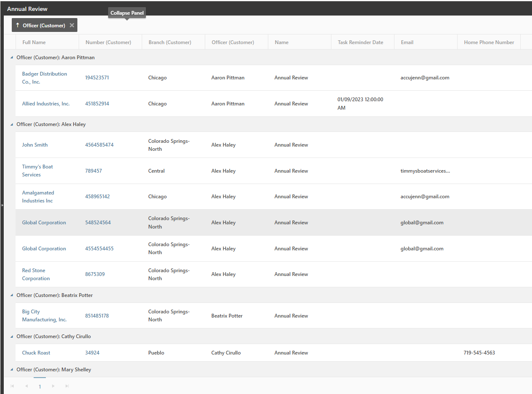Click the left-edge panel collapse arrow
The image size is (532, 394).
pos(2,205)
